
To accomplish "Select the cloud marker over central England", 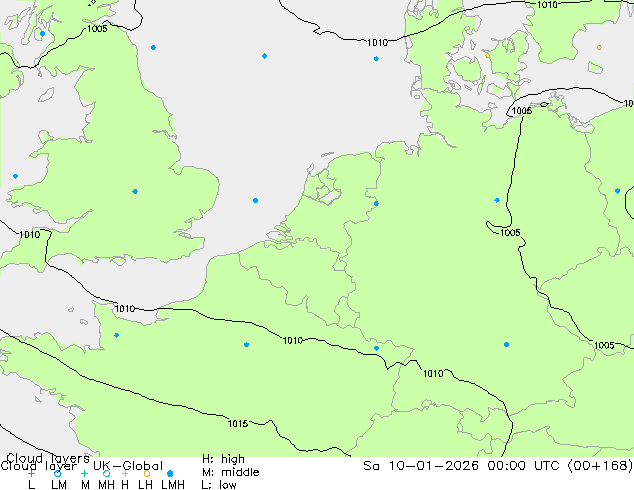I will (135, 191).
